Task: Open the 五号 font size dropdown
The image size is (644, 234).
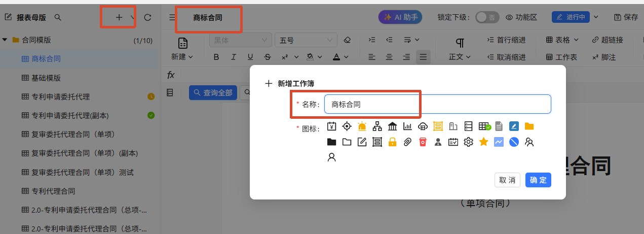Action: [306, 40]
